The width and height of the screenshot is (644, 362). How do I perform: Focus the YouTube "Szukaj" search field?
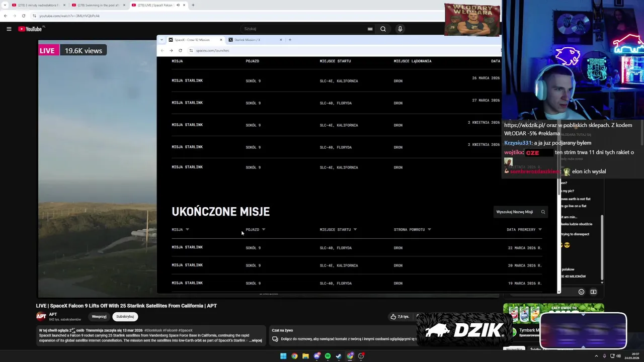(x=304, y=29)
